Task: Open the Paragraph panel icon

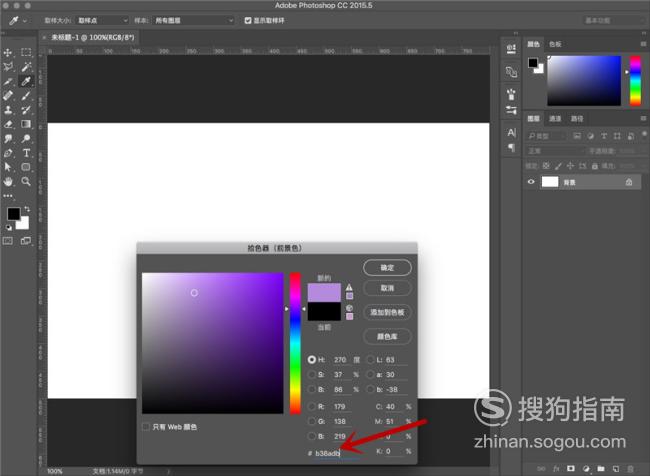Action: 512,148
